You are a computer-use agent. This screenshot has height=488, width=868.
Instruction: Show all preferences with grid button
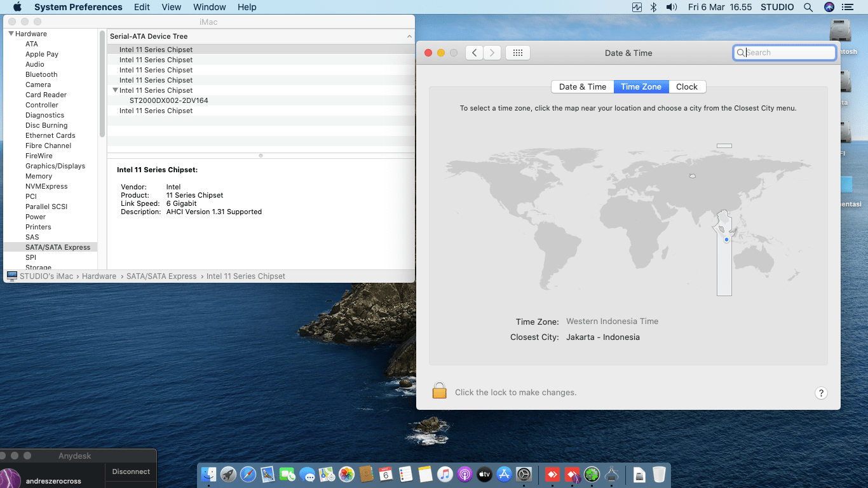coord(518,53)
